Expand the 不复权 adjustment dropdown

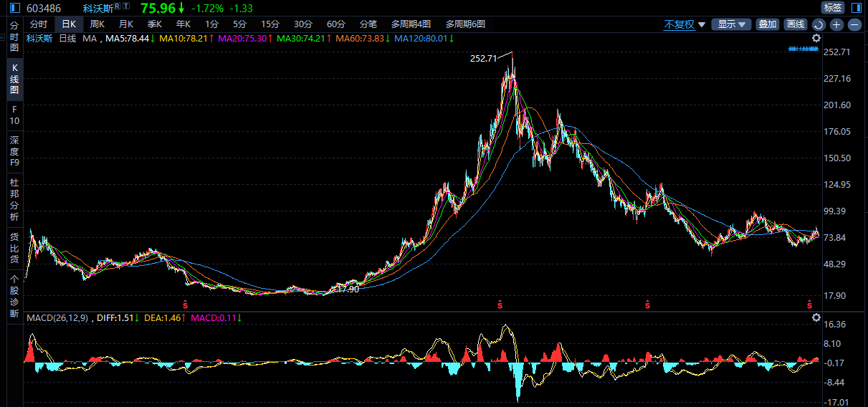(x=685, y=24)
